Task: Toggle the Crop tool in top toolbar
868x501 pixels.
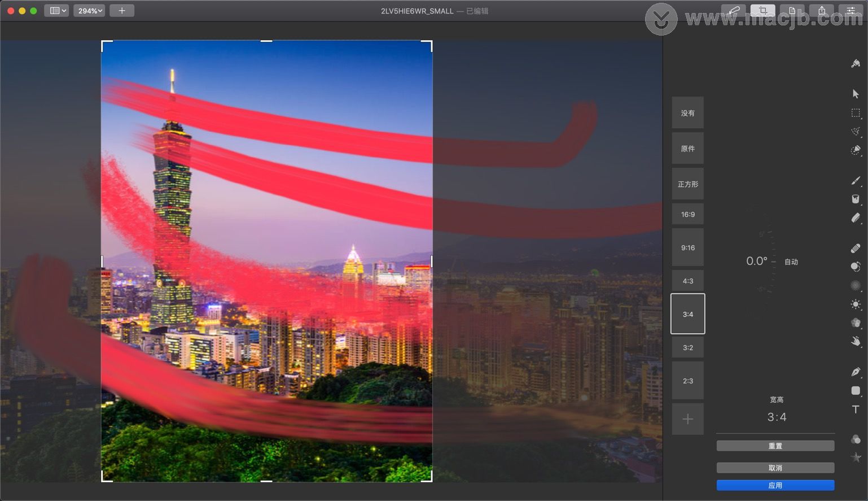Action: click(762, 10)
